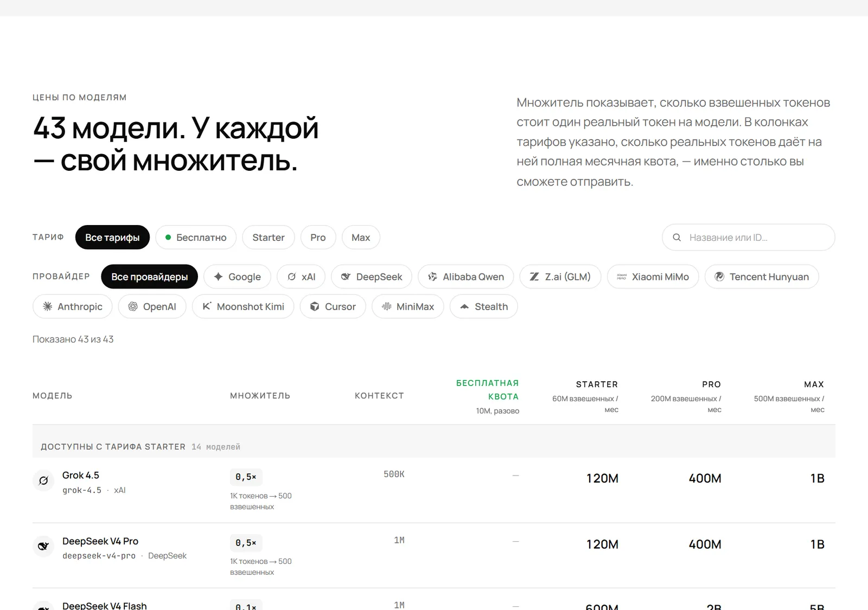Click DeepSeek V4 Pro multiplier badge 0,5×

[x=246, y=543]
